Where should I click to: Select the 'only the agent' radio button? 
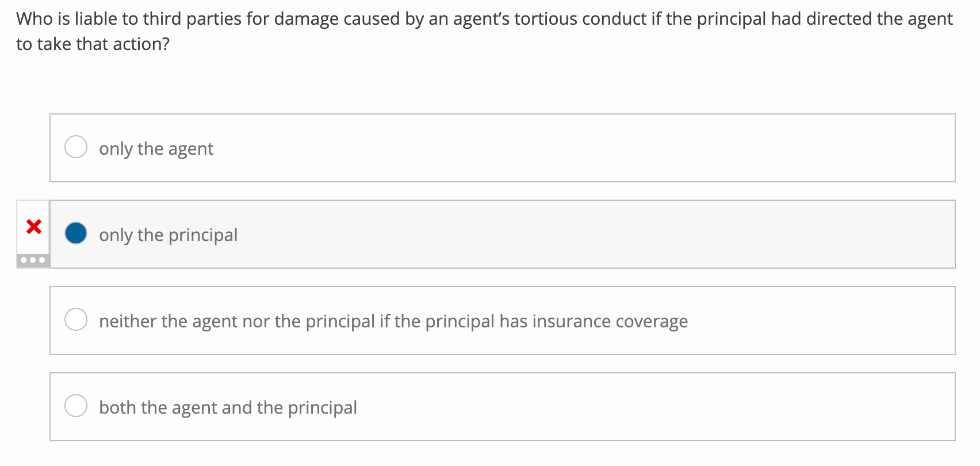76,147
